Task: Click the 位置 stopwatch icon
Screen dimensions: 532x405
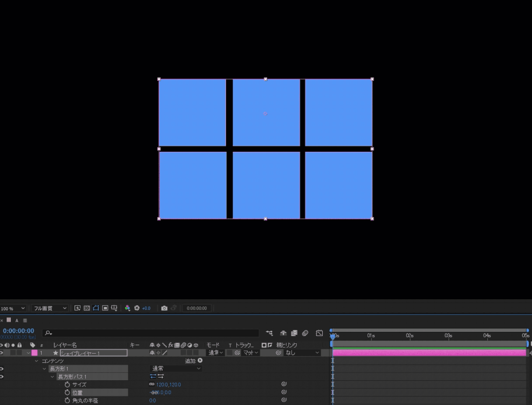Action: click(x=67, y=392)
